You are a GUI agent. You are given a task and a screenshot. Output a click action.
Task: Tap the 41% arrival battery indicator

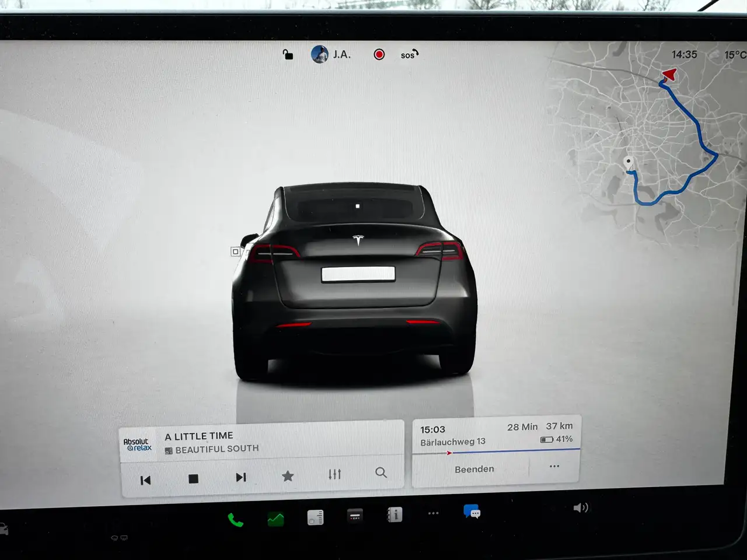[x=557, y=439]
